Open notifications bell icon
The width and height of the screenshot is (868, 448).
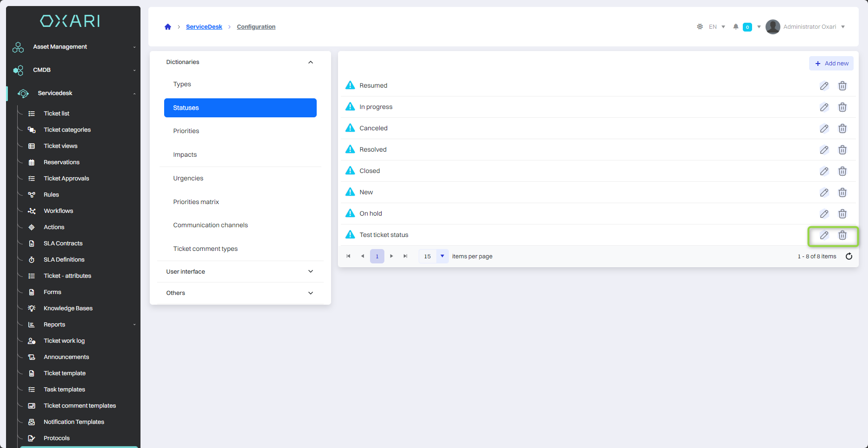(x=736, y=27)
